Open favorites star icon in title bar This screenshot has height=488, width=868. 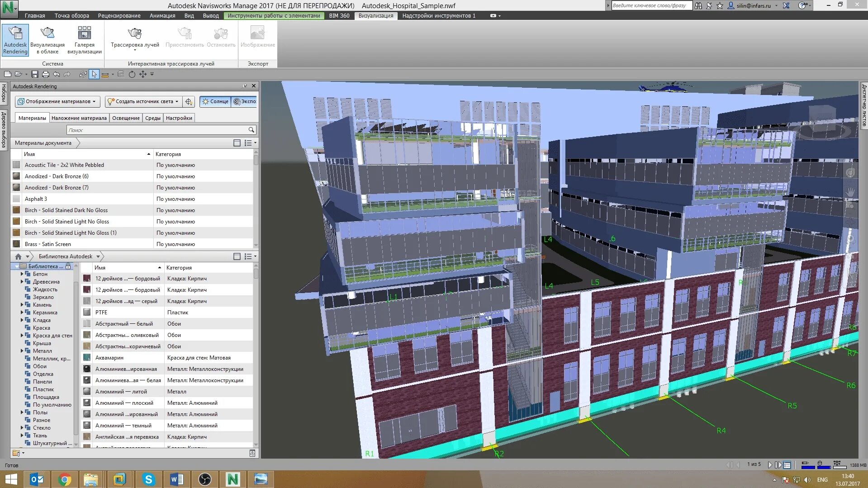[x=720, y=5]
